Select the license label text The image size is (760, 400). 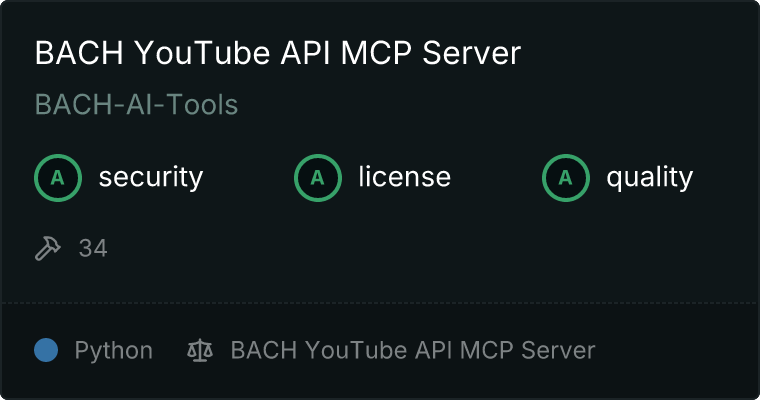point(405,176)
